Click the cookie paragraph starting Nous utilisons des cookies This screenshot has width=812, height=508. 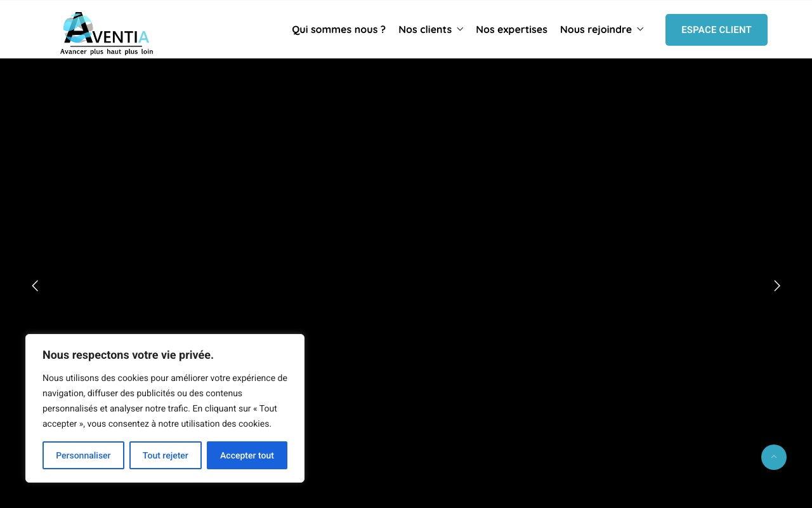click(x=165, y=401)
